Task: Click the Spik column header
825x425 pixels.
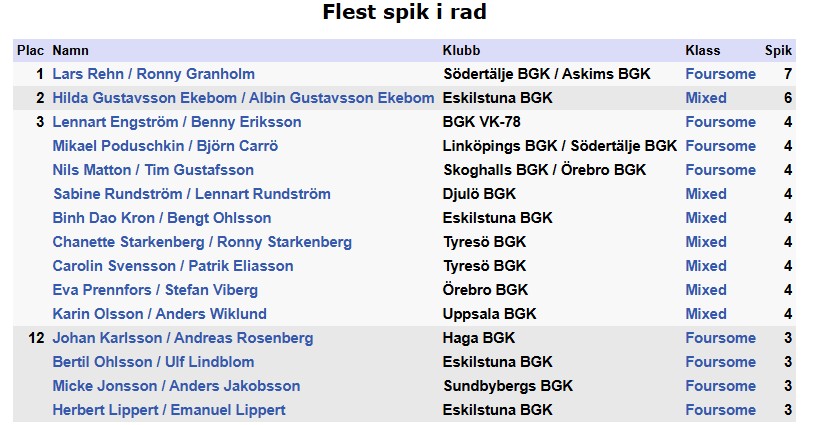Action: 778,50
